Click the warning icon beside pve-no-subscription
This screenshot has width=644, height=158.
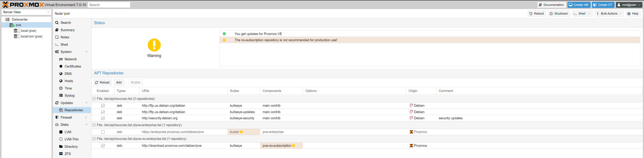[293, 146]
